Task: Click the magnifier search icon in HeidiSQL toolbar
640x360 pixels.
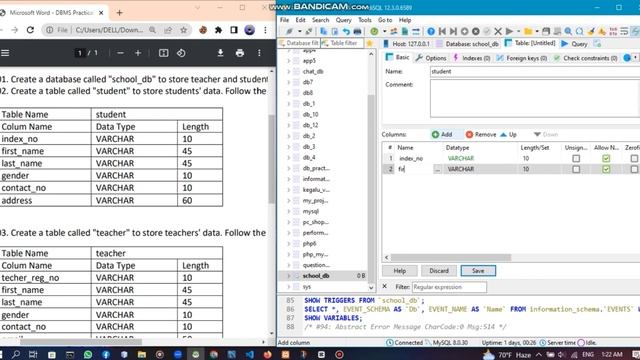Action: pos(568,31)
